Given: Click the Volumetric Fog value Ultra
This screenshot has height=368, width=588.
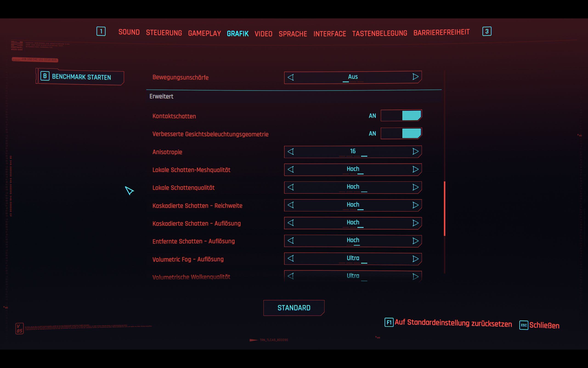Looking at the screenshot, I should click(x=353, y=258).
